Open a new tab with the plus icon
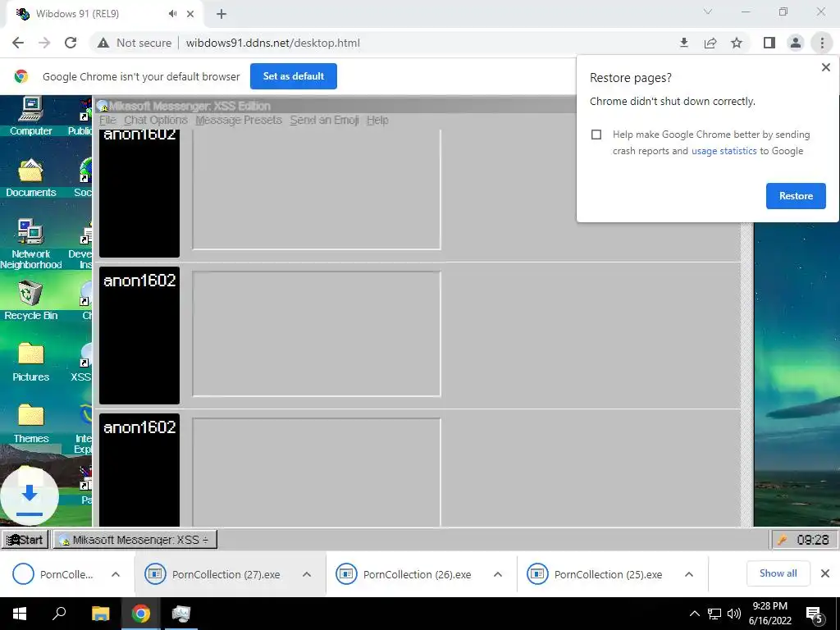Screen dimensions: 840x630 (x=221, y=14)
